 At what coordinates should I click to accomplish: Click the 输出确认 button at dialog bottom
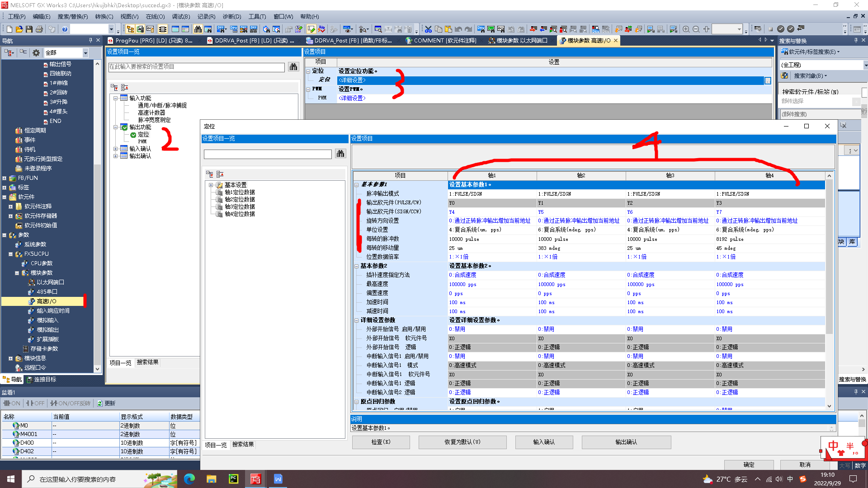pyautogui.click(x=626, y=442)
